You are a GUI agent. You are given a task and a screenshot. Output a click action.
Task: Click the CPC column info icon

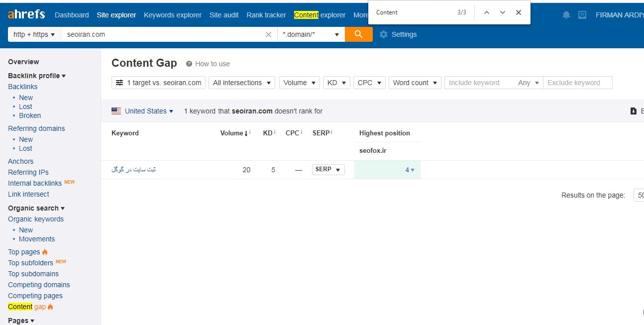[303, 132]
